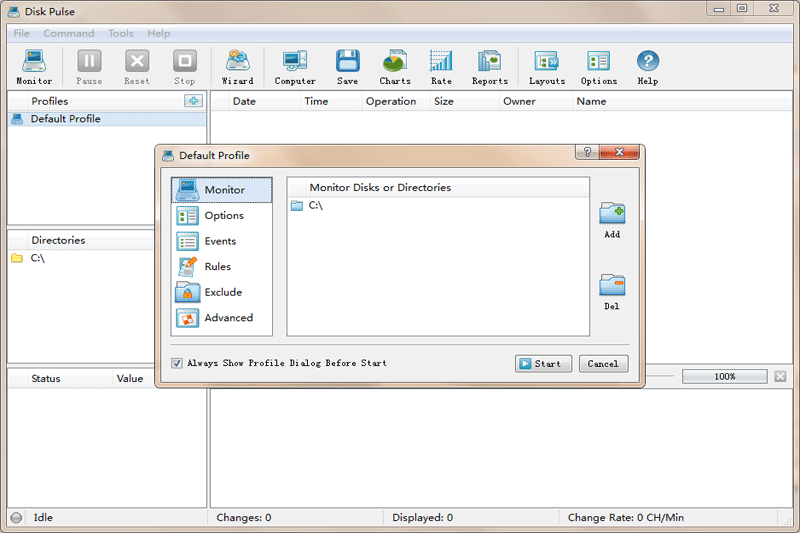Minimize the Disk Pulse window
This screenshot has width=800, height=533.
coord(719,9)
